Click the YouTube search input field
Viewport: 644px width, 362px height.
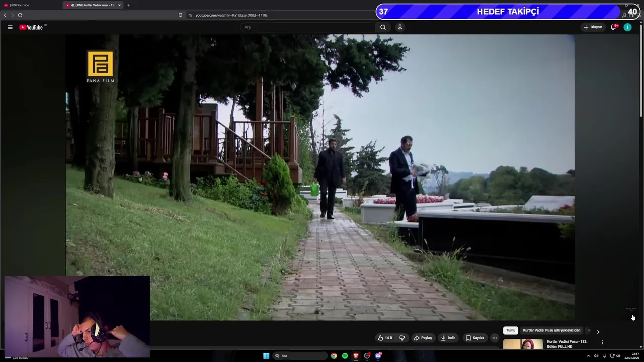coord(308,27)
